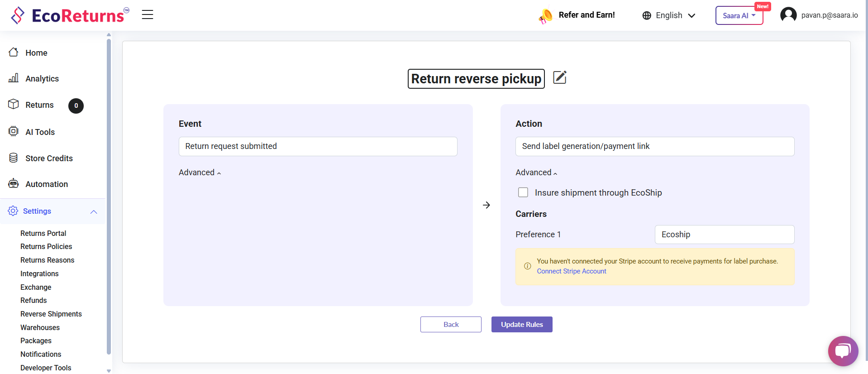Enable Insure shipment through EcoShip checkbox
Screen dimensions: 868x374
coord(523,192)
